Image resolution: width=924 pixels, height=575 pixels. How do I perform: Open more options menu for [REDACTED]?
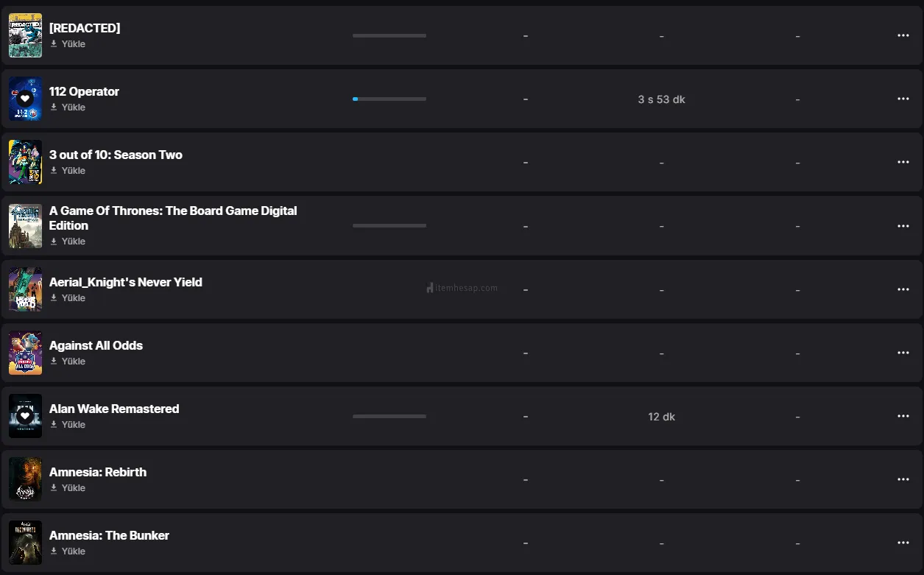(x=903, y=35)
